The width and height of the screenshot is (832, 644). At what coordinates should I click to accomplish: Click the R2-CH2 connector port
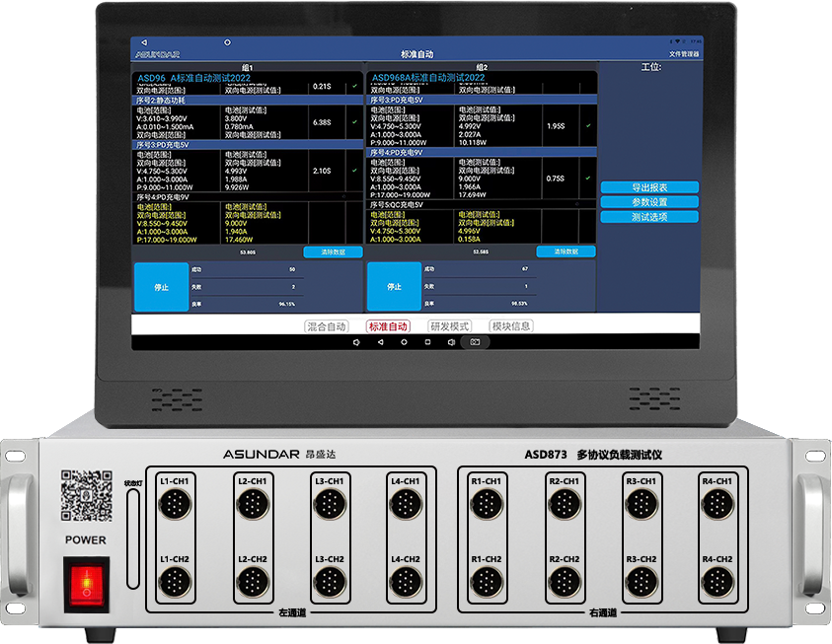(x=564, y=582)
